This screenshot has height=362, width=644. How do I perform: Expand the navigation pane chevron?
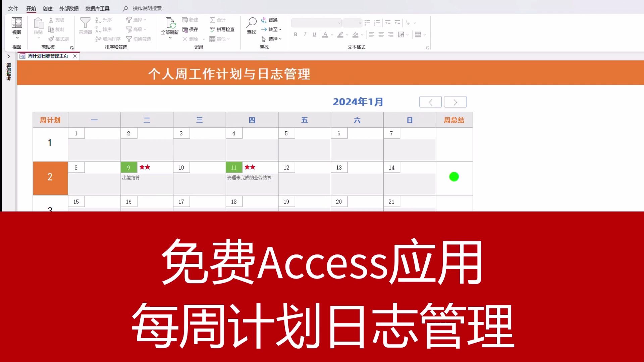(x=9, y=56)
